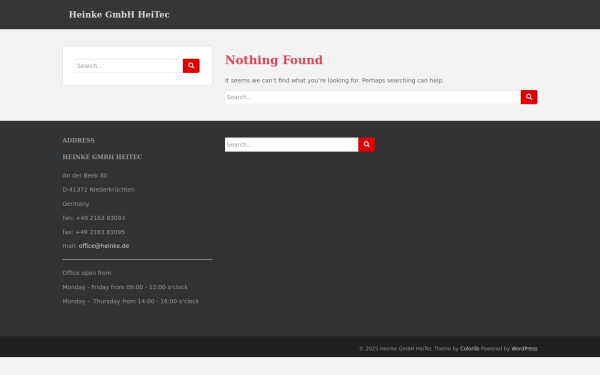600x375 pixels.
Task: Open the WordPress link in footer
Action: point(524,349)
